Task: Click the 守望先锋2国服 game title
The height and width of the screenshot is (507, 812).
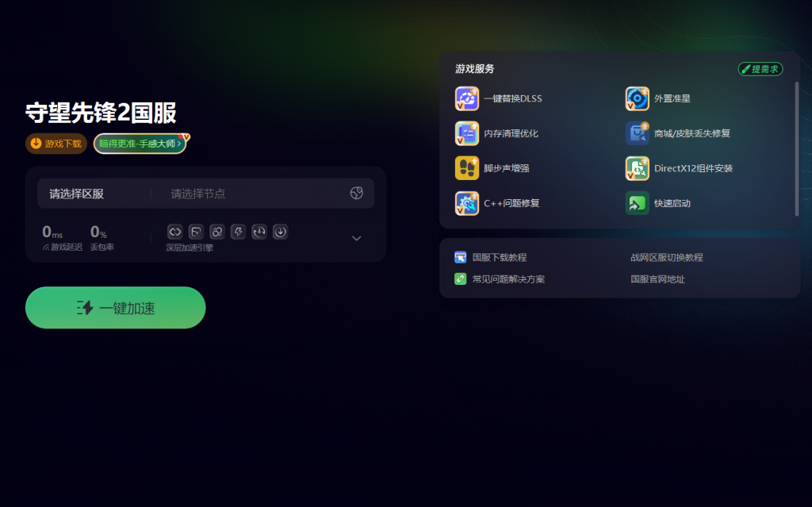Action: click(x=101, y=113)
